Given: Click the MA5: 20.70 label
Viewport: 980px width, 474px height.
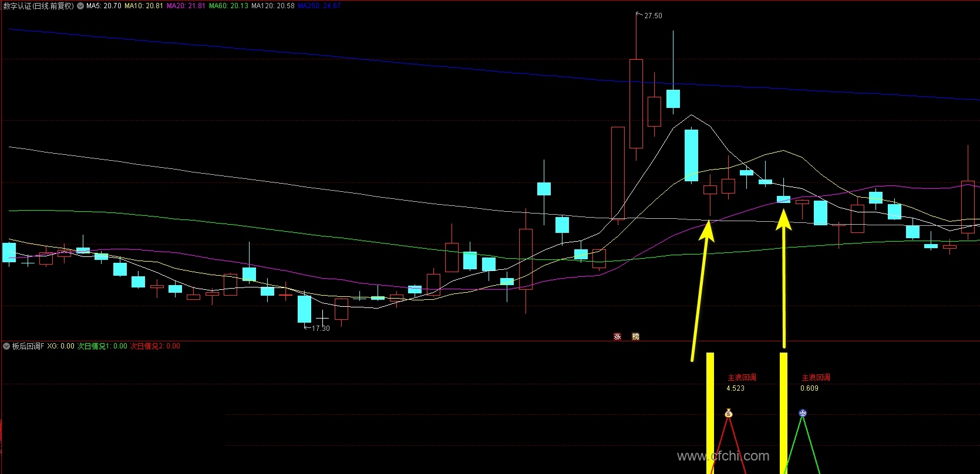Looking at the screenshot, I should pyautogui.click(x=104, y=6).
